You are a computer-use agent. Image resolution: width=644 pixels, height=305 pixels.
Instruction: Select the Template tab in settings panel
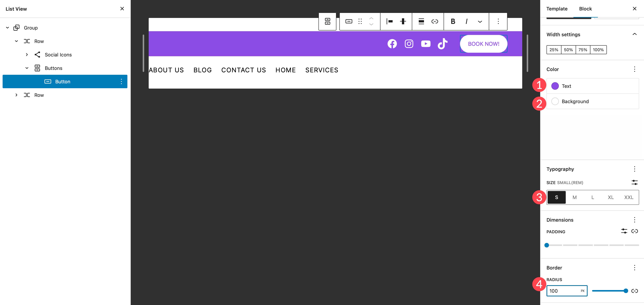point(557,9)
